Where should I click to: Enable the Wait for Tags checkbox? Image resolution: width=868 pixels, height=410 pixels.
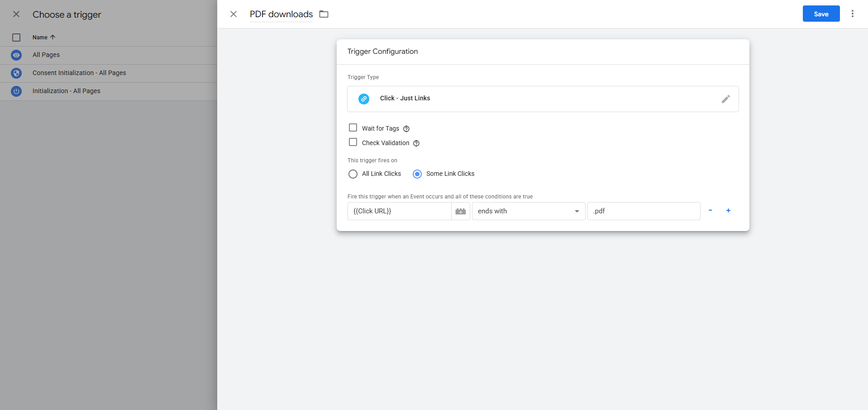click(x=353, y=127)
